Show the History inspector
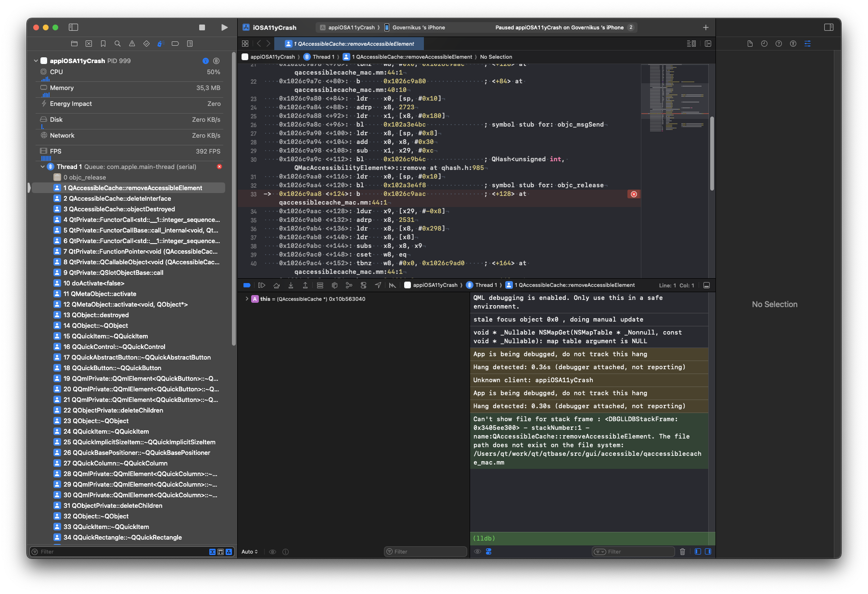Image resolution: width=868 pixels, height=594 pixels. point(765,44)
